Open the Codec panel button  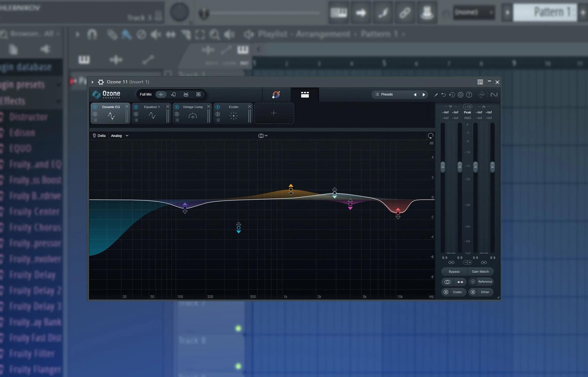point(457,292)
